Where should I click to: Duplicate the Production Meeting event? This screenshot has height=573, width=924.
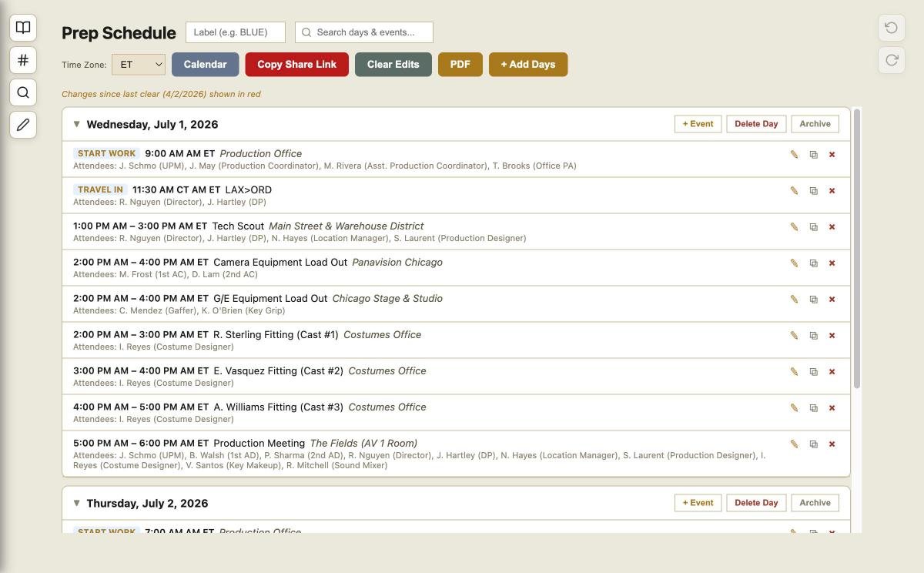coord(813,444)
